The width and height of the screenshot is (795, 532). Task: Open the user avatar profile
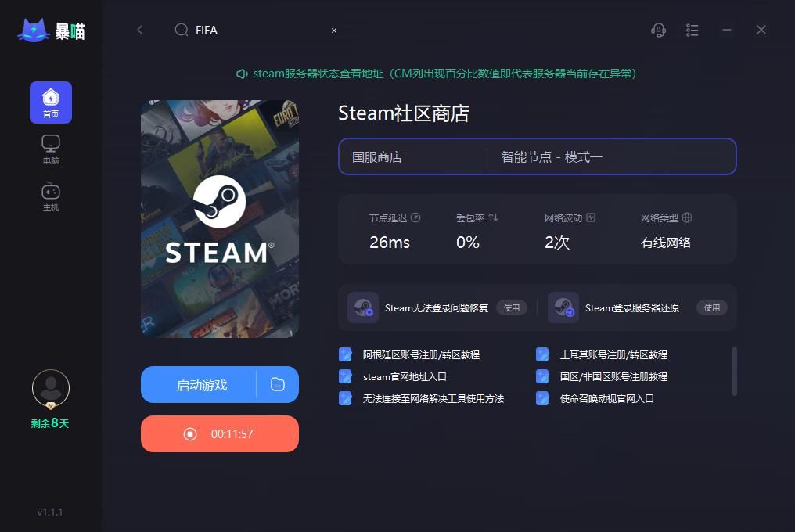tap(51, 389)
